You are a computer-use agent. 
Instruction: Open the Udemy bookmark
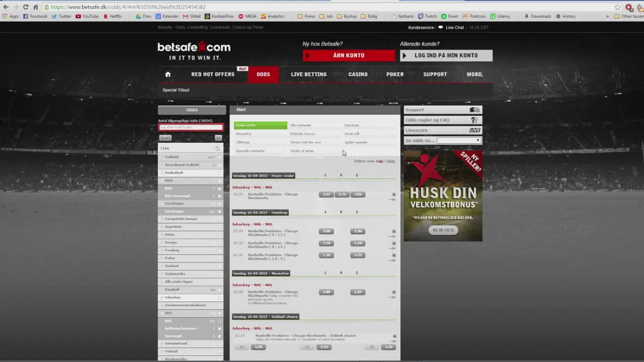500,16
